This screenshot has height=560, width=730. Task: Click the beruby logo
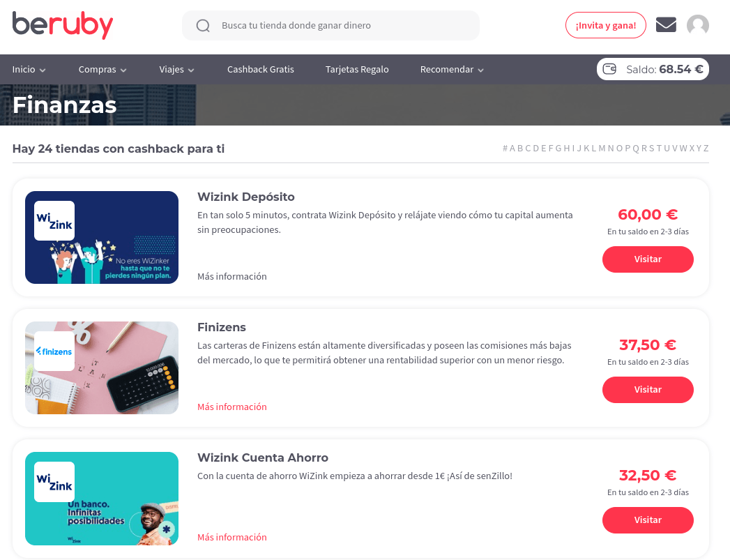[x=62, y=25]
